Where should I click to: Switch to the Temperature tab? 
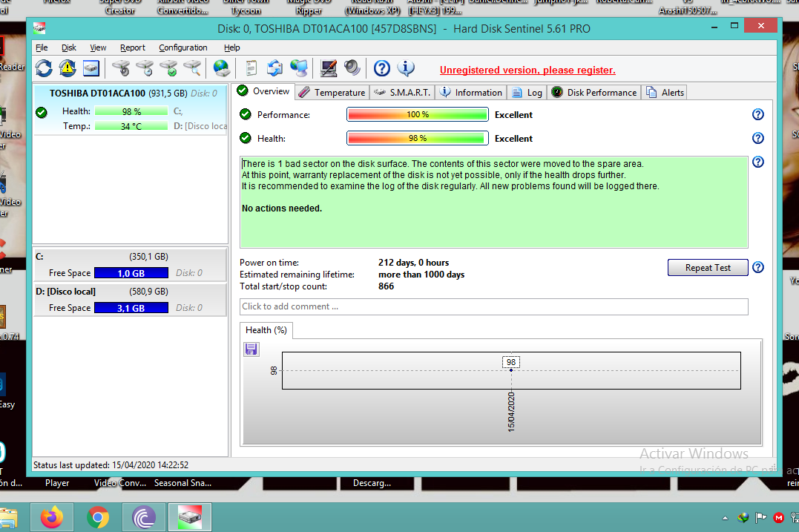(x=332, y=93)
